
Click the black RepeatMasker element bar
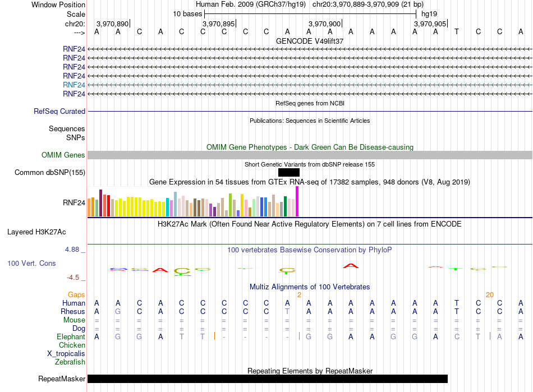pyautogui.click(x=268, y=379)
